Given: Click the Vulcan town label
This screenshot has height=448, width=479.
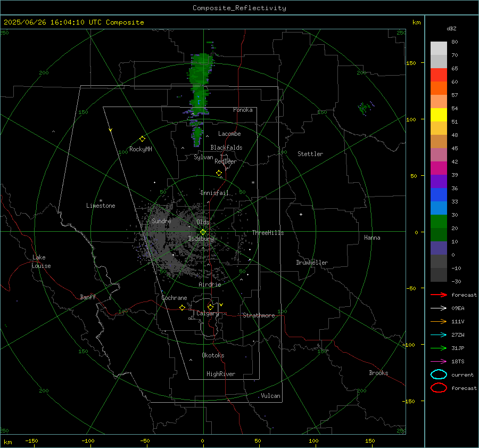Looking at the screenshot, I should coord(270,396).
